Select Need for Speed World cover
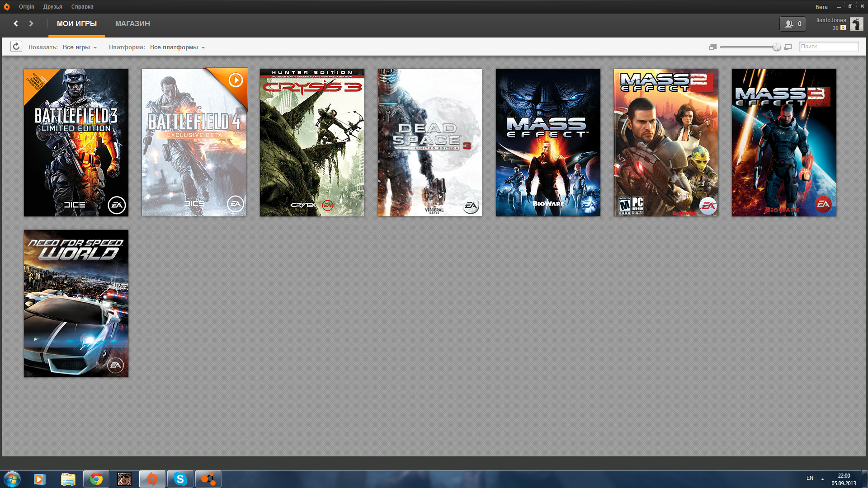 pyautogui.click(x=76, y=304)
